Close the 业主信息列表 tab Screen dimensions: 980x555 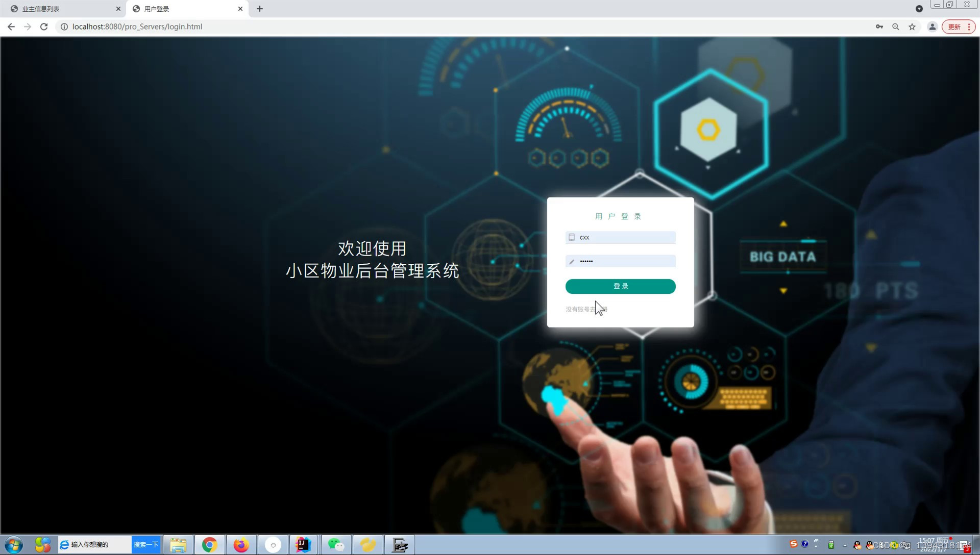(x=118, y=9)
